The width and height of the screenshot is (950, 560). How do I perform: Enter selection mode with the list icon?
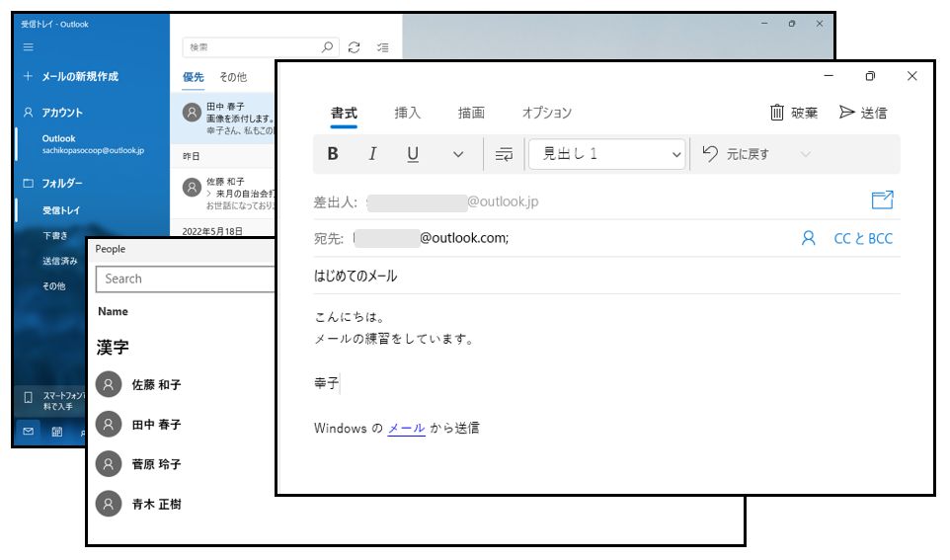pos(383,46)
